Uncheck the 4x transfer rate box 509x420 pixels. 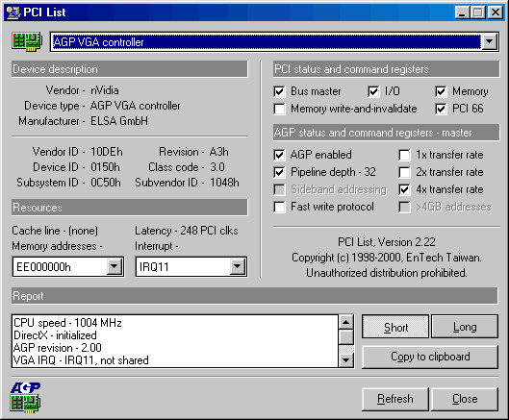[404, 189]
